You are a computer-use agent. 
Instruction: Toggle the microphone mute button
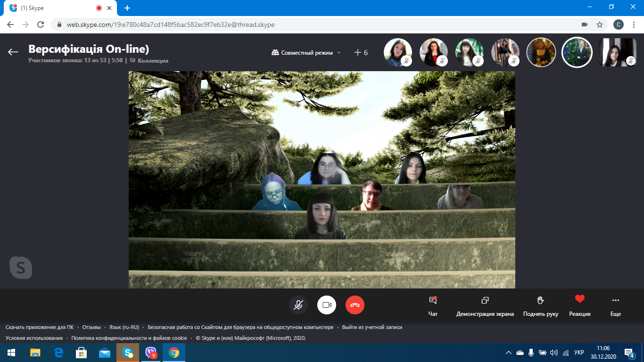pos(298,305)
